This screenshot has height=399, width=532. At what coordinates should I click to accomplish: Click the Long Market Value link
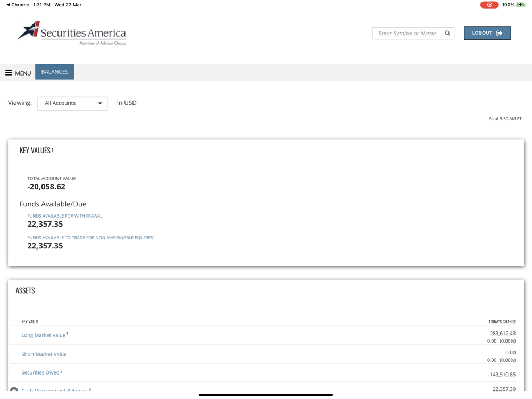(44, 335)
